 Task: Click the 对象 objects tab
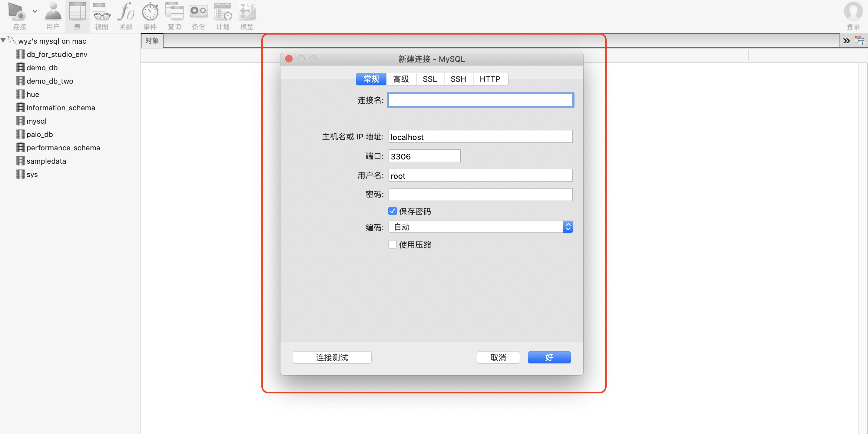click(152, 41)
